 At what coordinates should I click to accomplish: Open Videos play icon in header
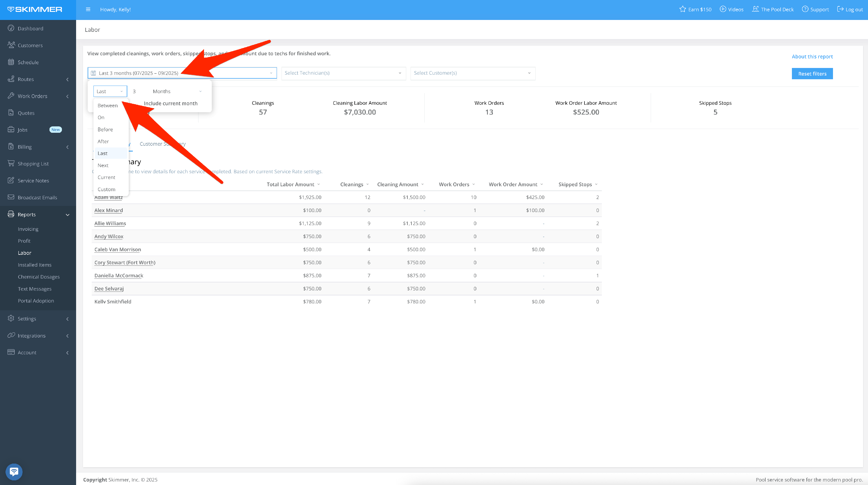pyautogui.click(x=723, y=10)
